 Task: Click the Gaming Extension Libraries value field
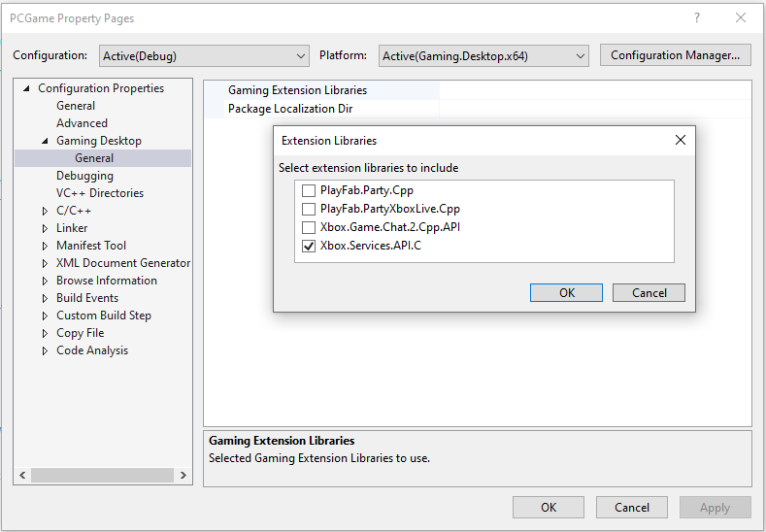595,90
